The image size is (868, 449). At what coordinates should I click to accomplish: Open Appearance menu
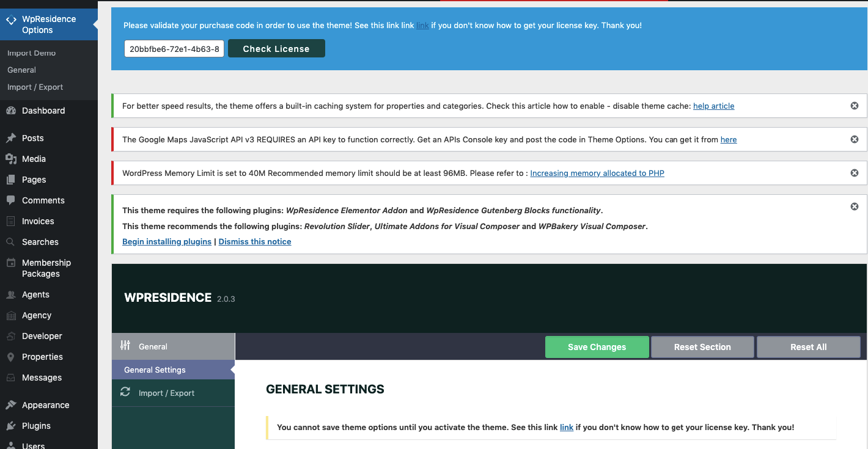click(49, 405)
